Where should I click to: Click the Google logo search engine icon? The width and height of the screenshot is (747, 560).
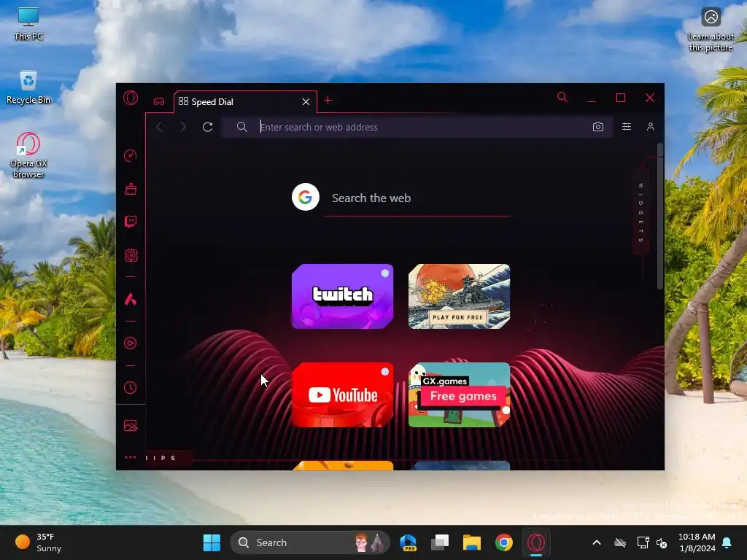click(306, 197)
